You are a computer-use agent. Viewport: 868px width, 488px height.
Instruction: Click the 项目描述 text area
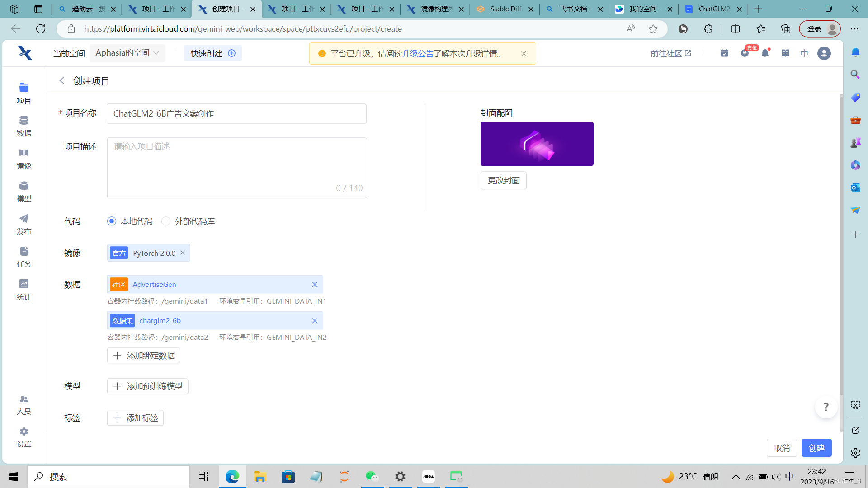point(236,167)
